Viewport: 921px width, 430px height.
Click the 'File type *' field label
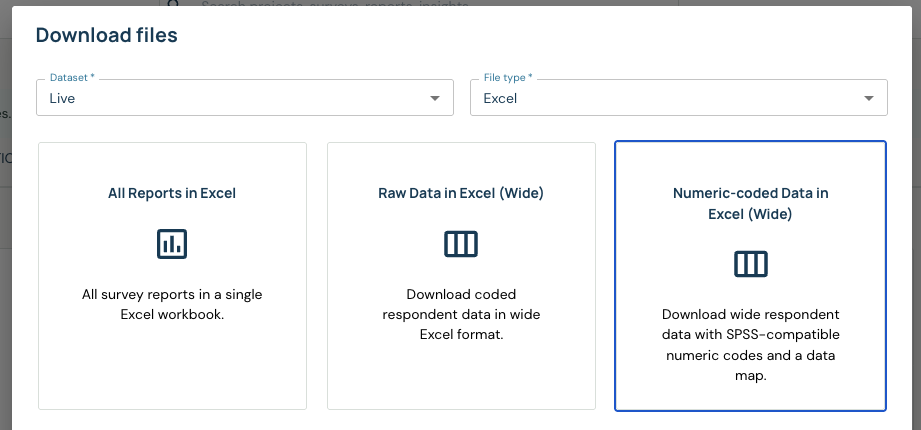(508, 78)
